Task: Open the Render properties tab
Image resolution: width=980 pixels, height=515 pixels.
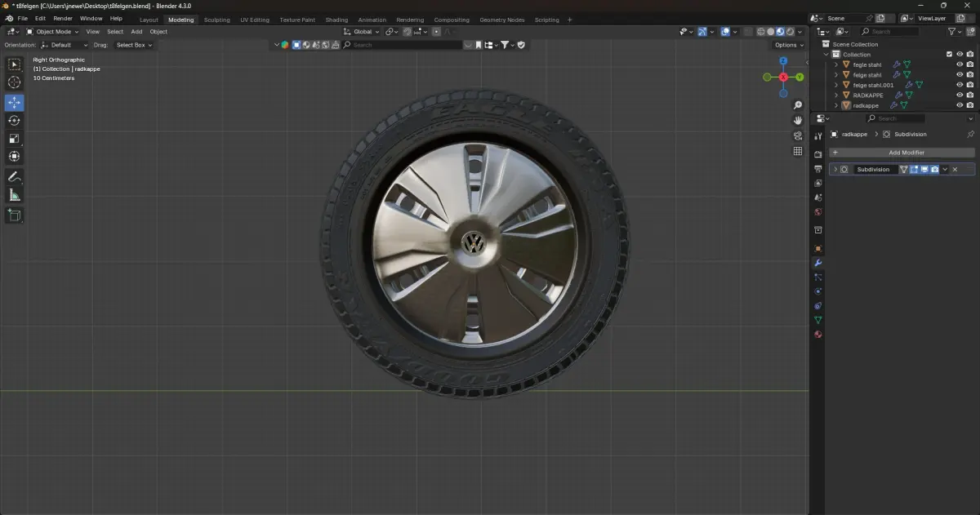Action: pyautogui.click(x=817, y=154)
